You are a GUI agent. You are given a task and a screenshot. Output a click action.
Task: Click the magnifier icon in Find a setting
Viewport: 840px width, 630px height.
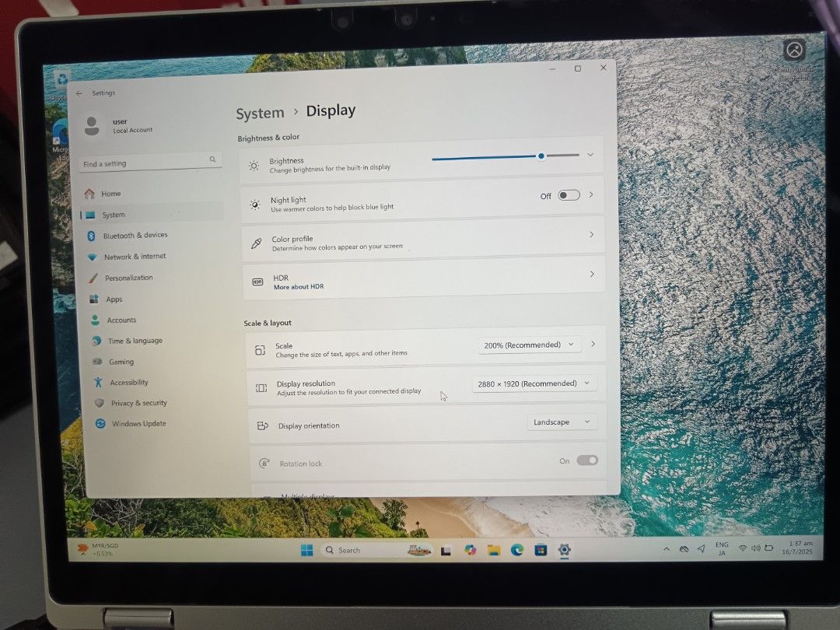[x=212, y=159]
